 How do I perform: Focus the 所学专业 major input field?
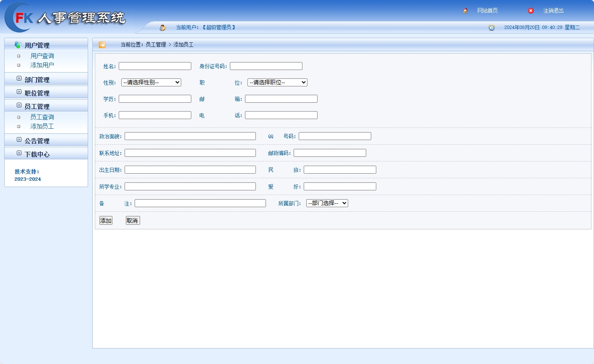click(190, 187)
